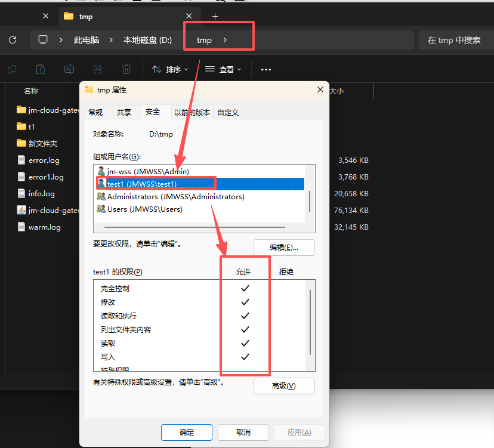Click the refresh icon in the address bar
This screenshot has width=494, height=448.
pos(13,40)
